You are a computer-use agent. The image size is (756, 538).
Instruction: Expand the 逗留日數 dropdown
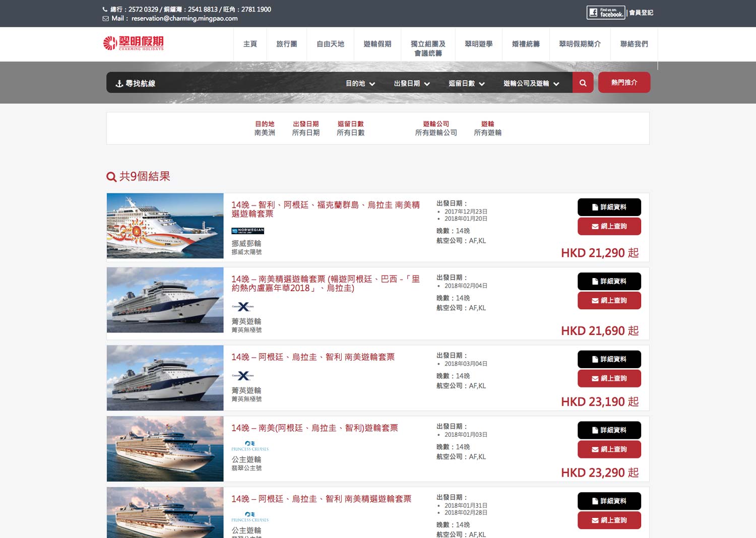(467, 84)
